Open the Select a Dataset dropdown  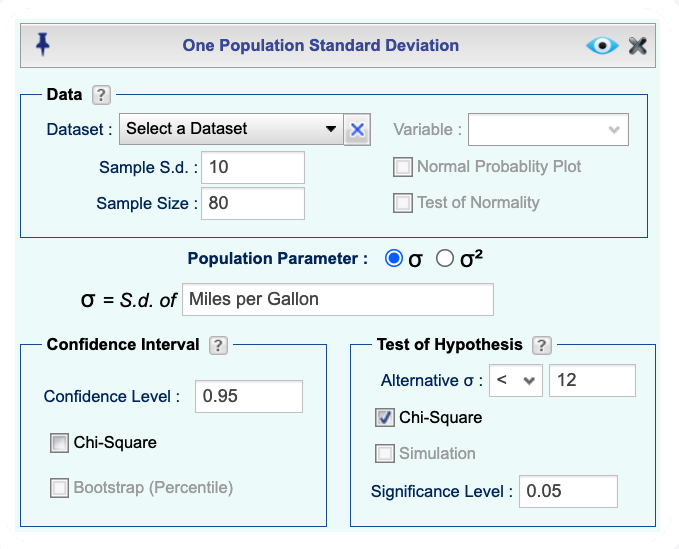point(232,129)
